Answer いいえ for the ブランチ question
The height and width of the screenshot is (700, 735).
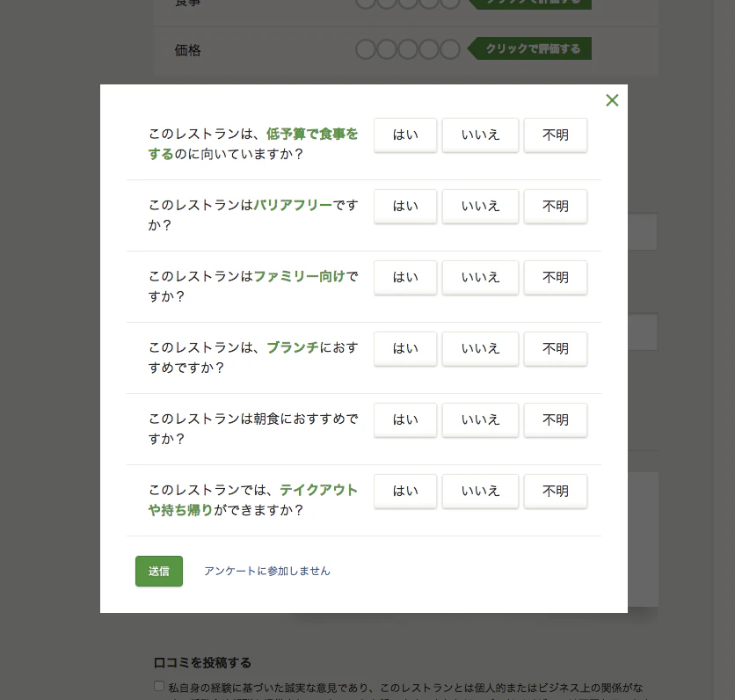point(480,349)
